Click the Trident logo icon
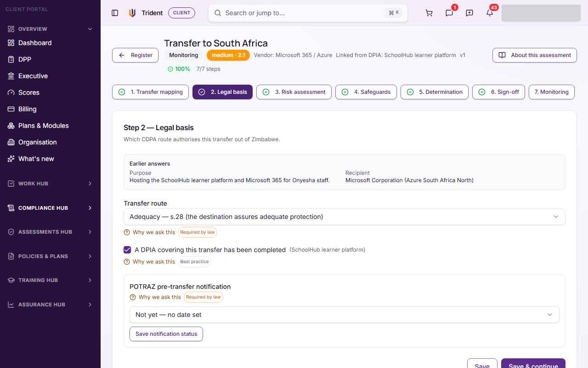The width and height of the screenshot is (588, 368). click(132, 13)
